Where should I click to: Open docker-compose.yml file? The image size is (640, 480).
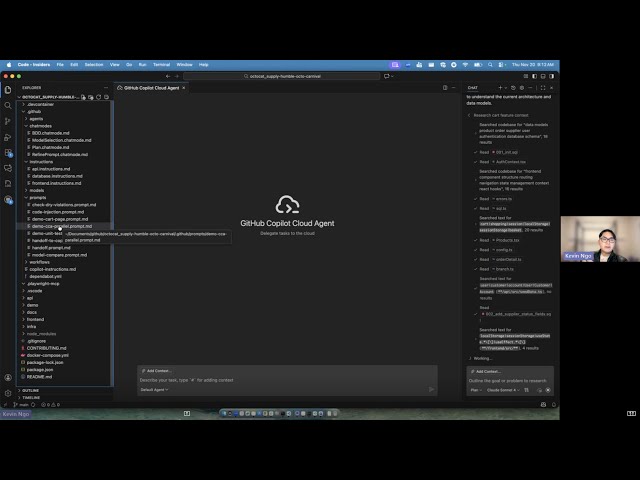click(x=48, y=356)
